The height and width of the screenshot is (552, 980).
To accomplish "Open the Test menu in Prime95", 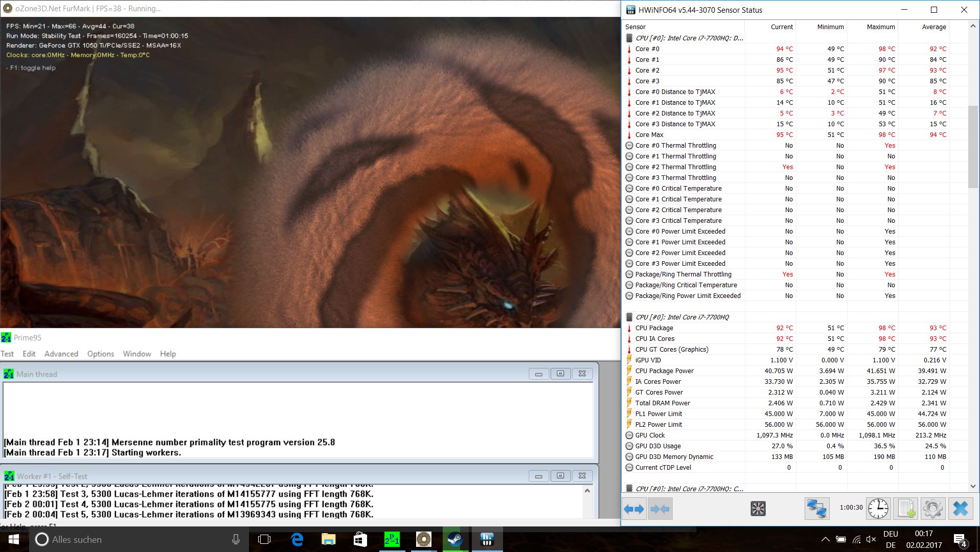I will [x=7, y=354].
